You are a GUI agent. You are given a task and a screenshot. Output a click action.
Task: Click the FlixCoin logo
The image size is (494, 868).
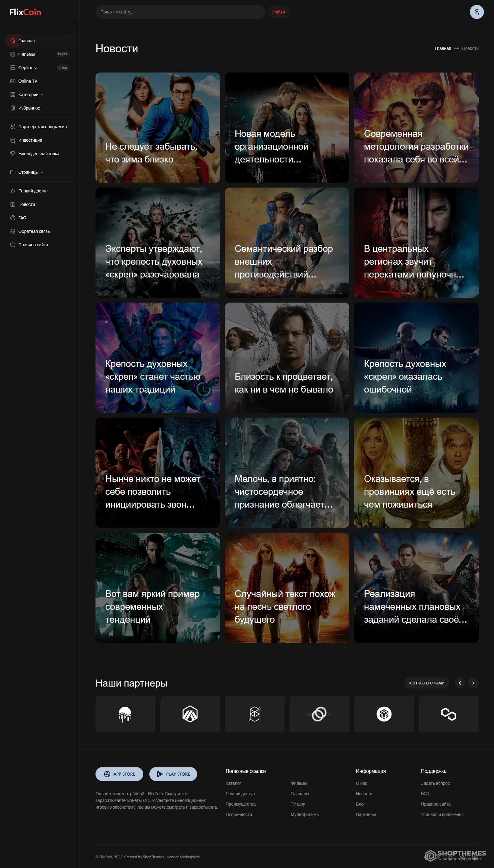pos(25,12)
